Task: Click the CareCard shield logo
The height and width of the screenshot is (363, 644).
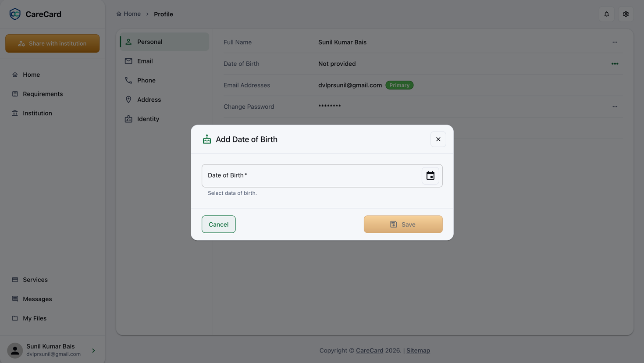Action: pos(15,14)
